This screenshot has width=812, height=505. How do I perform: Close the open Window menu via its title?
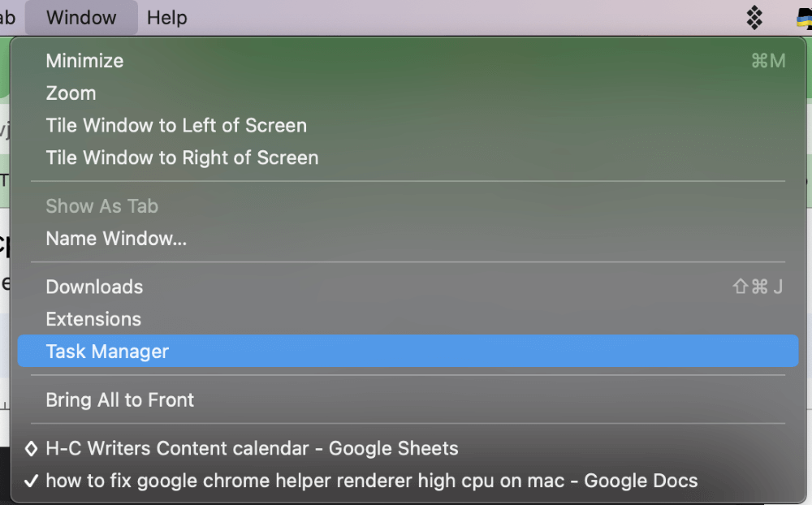click(x=81, y=17)
